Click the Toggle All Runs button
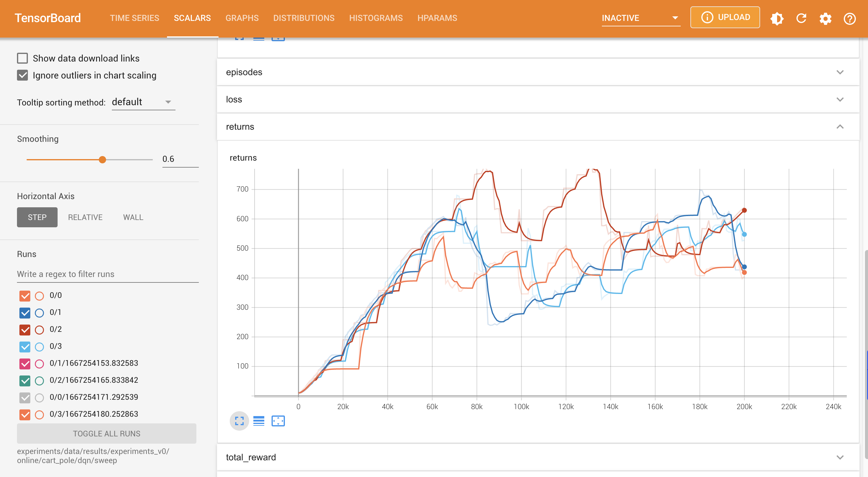This screenshot has width=868, height=477. tap(106, 434)
